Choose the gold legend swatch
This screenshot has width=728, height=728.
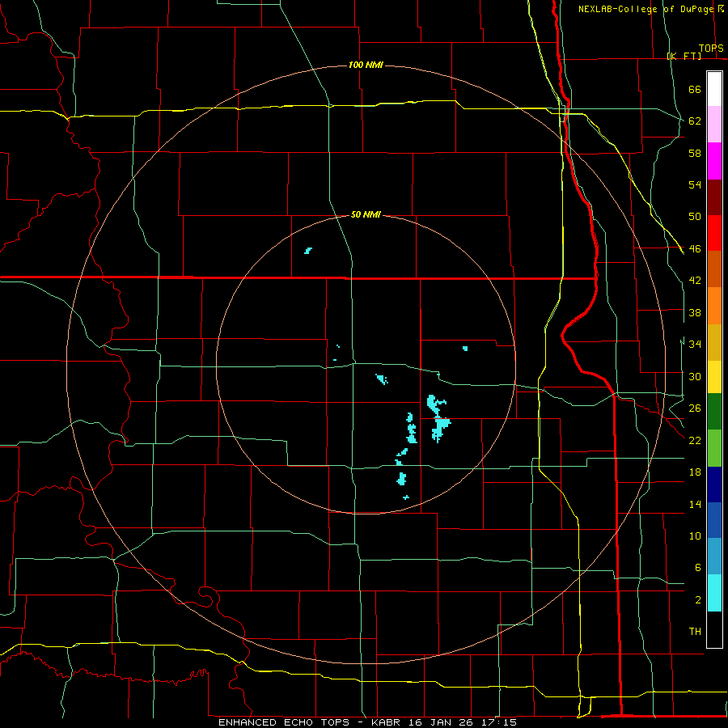714,343
